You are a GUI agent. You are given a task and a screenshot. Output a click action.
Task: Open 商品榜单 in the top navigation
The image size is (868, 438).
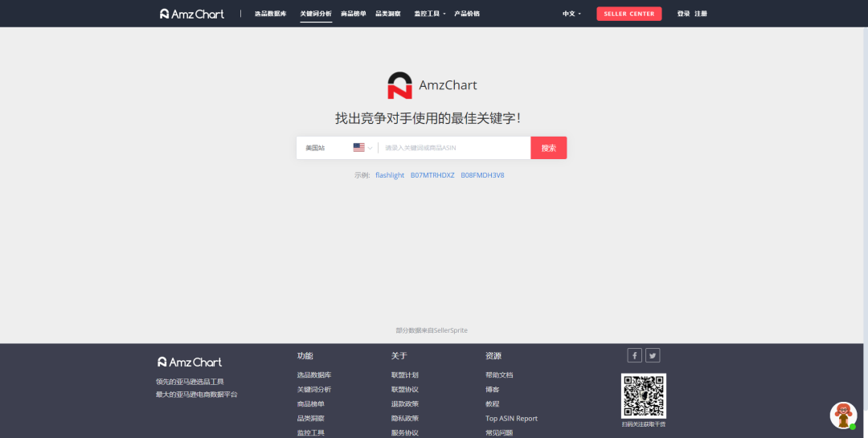click(x=353, y=14)
